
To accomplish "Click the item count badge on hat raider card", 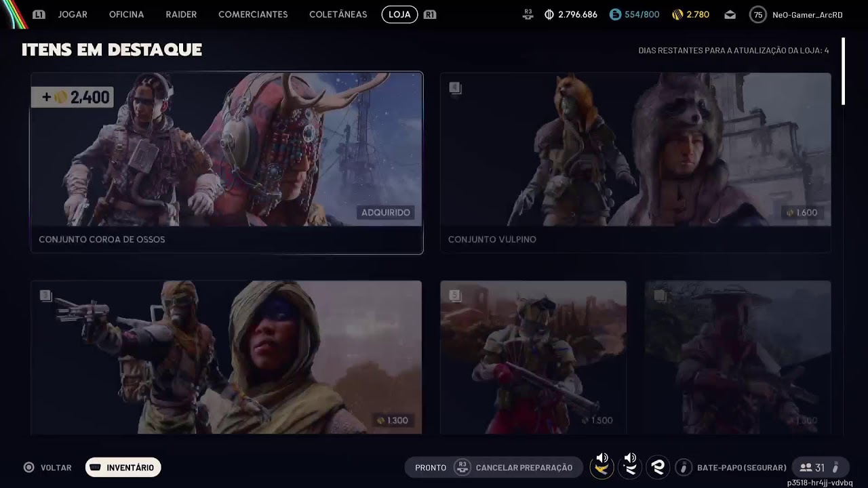I will click(660, 296).
